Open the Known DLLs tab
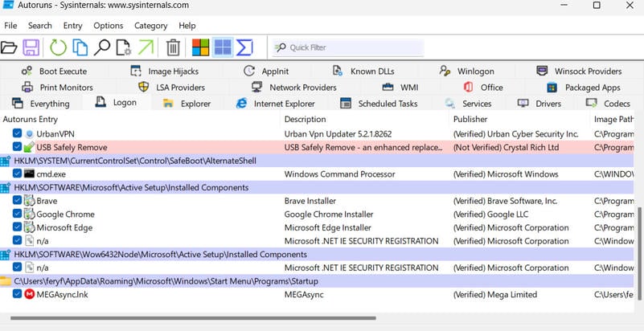 click(363, 72)
